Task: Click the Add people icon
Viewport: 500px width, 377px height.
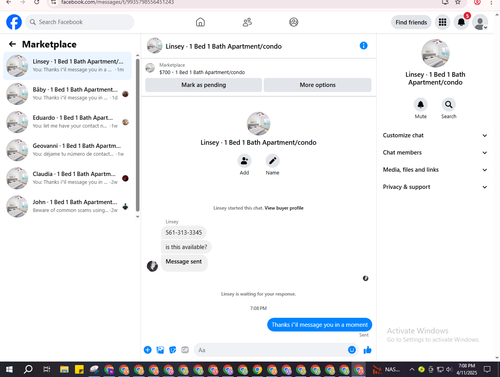Action: pyautogui.click(x=244, y=161)
